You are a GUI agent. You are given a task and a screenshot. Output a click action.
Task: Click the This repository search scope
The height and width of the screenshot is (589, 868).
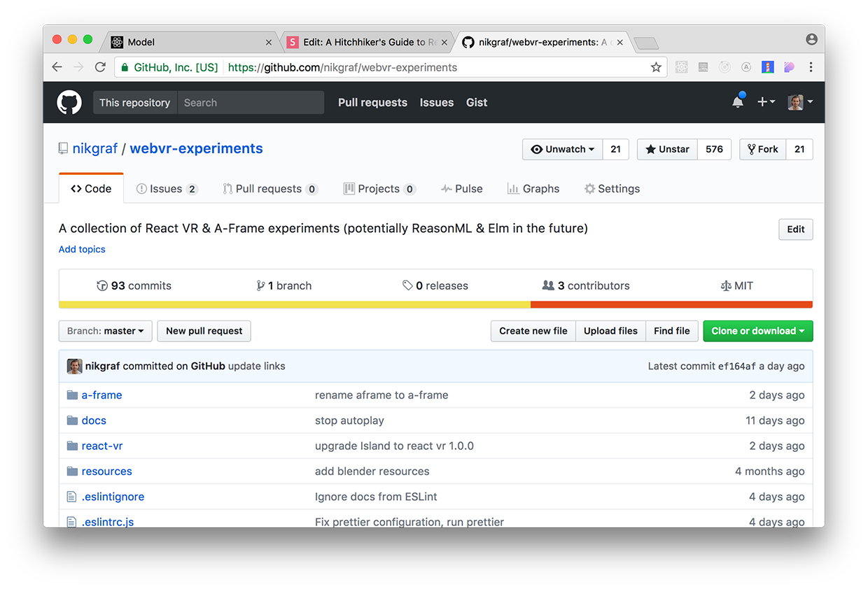(x=134, y=102)
